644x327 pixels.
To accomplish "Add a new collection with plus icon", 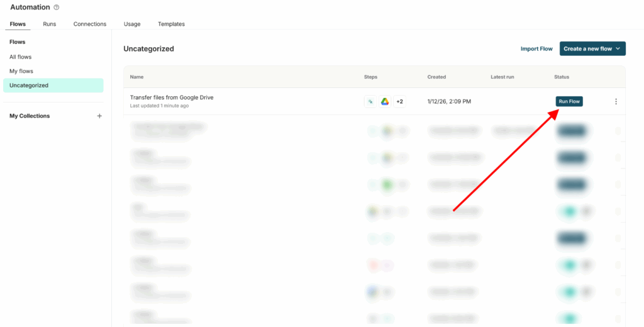I will click(99, 116).
